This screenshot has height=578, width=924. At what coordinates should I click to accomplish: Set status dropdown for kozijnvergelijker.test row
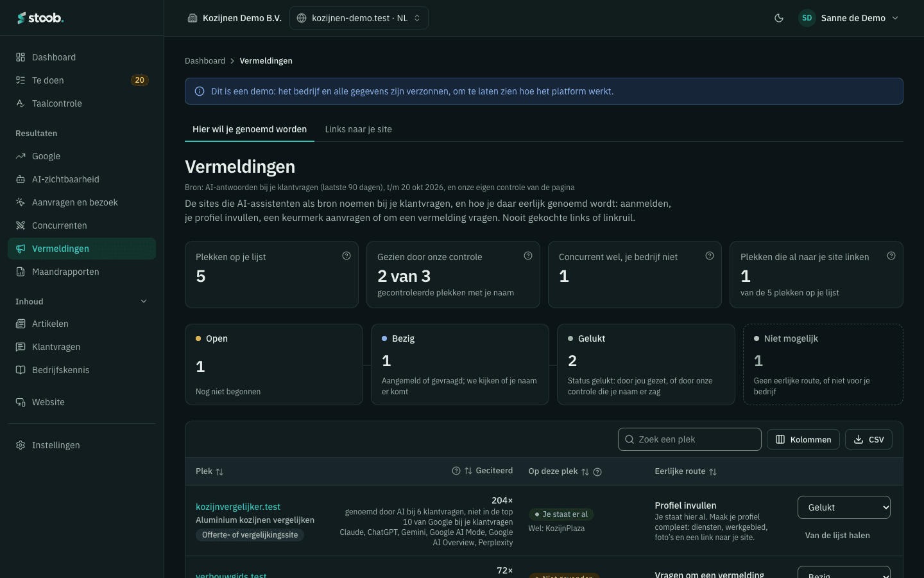coord(844,507)
